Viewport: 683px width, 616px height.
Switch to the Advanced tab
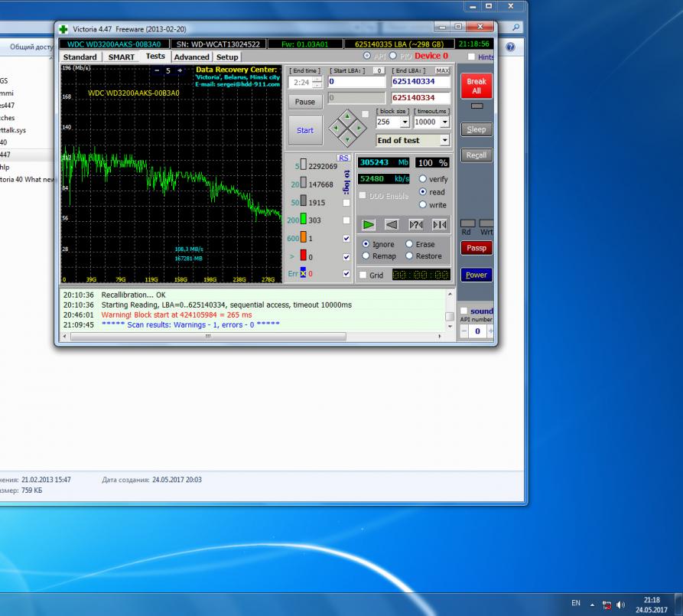(192, 57)
